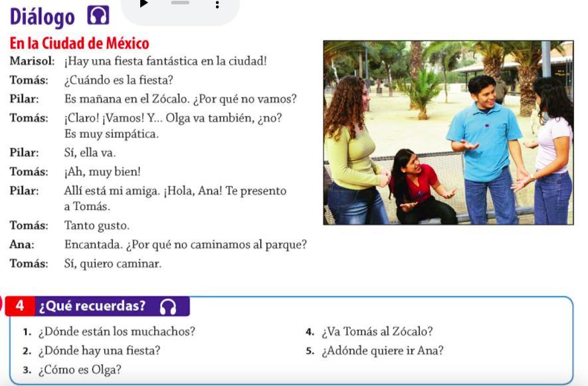The image size is (588, 386).
Task: Select question 4 ¿Va Tomás al Zócalo?
Action: pyautogui.click(x=377, y=332)
